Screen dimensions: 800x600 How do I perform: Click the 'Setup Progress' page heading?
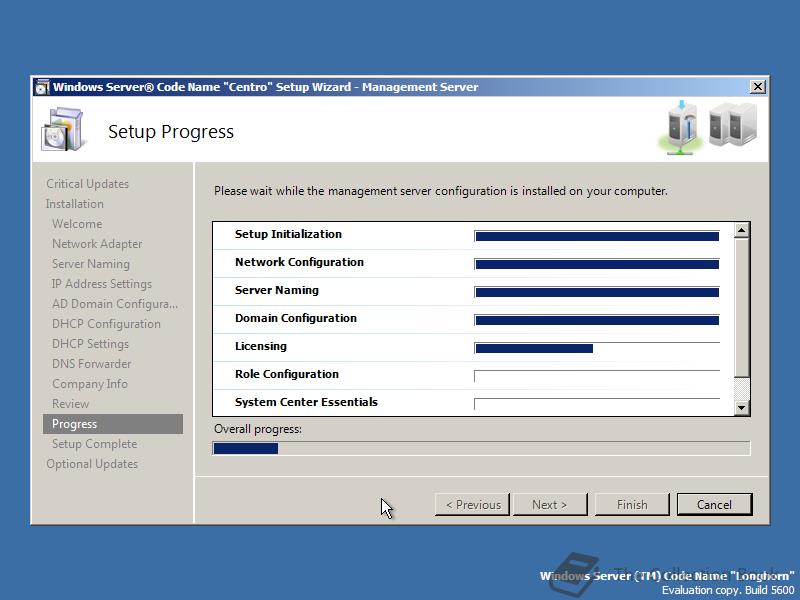tap(171, 132)
